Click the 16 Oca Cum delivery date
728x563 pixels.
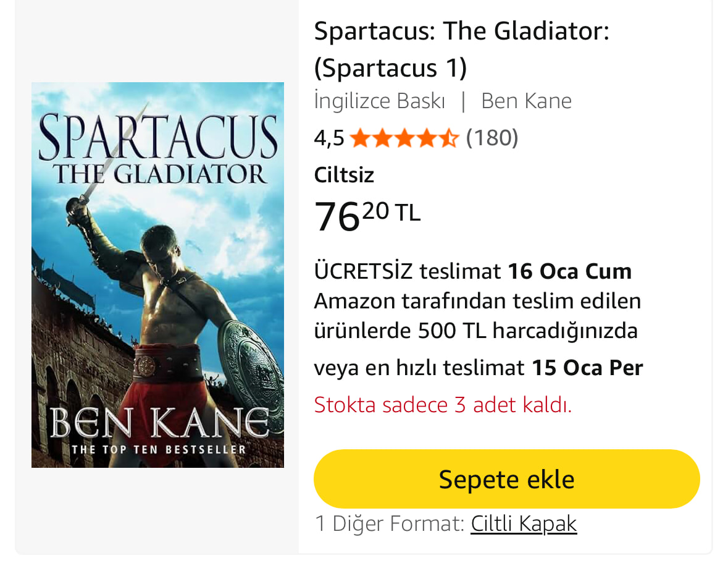pos(570,271)
